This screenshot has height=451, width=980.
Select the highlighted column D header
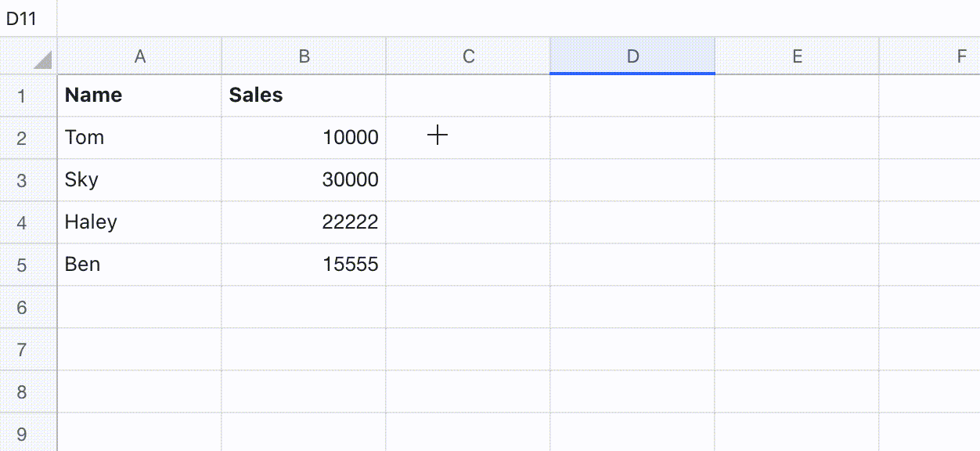pyautogui.click(x=632, y=56)
